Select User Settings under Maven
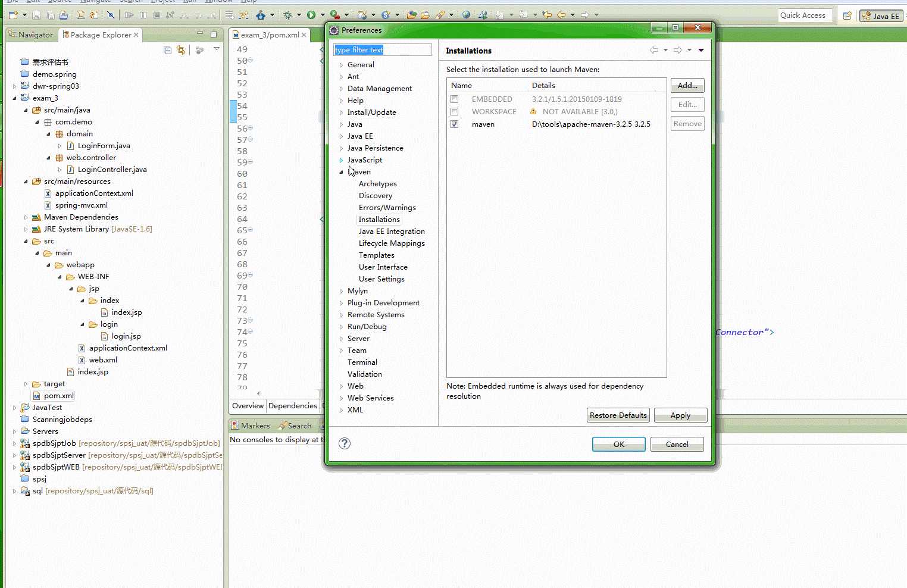This screenshot has width=907, height=588. (381, 279)
